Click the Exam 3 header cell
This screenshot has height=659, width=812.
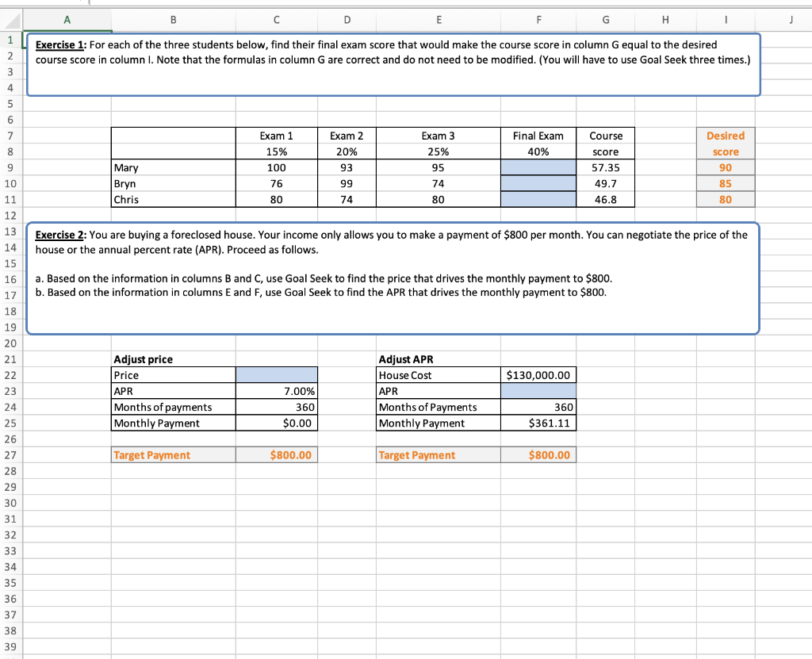coord(438,136)
